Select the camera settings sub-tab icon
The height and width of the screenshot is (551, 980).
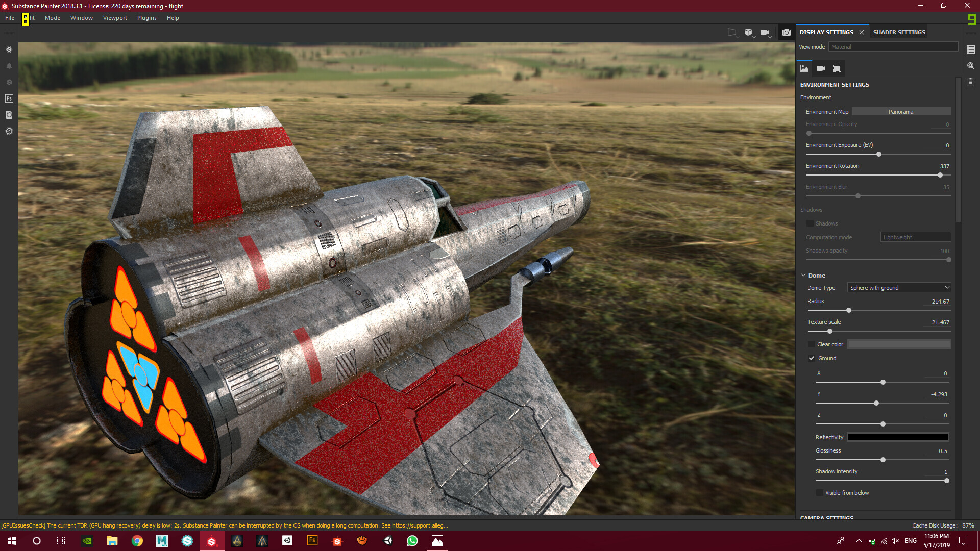[821, 68]
